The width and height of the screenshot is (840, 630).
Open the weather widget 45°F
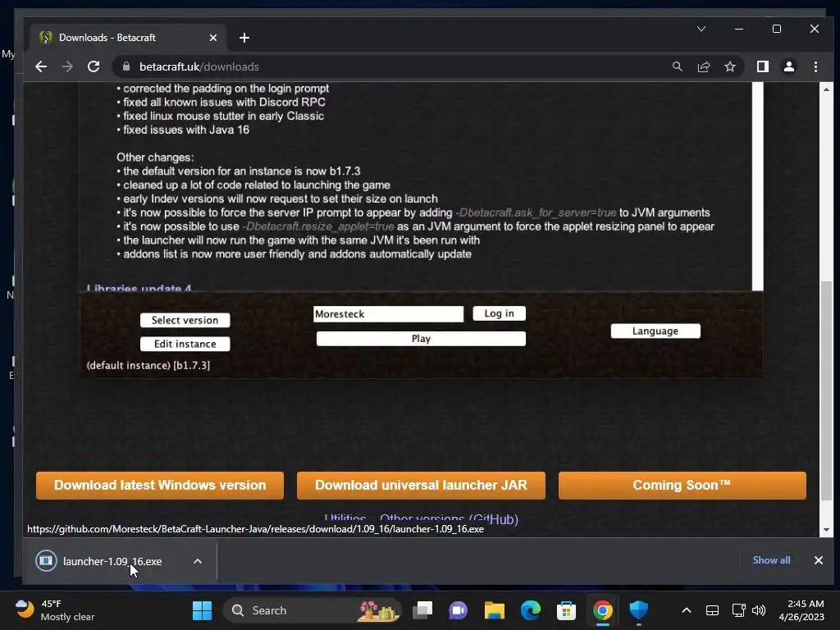[55, 610]
